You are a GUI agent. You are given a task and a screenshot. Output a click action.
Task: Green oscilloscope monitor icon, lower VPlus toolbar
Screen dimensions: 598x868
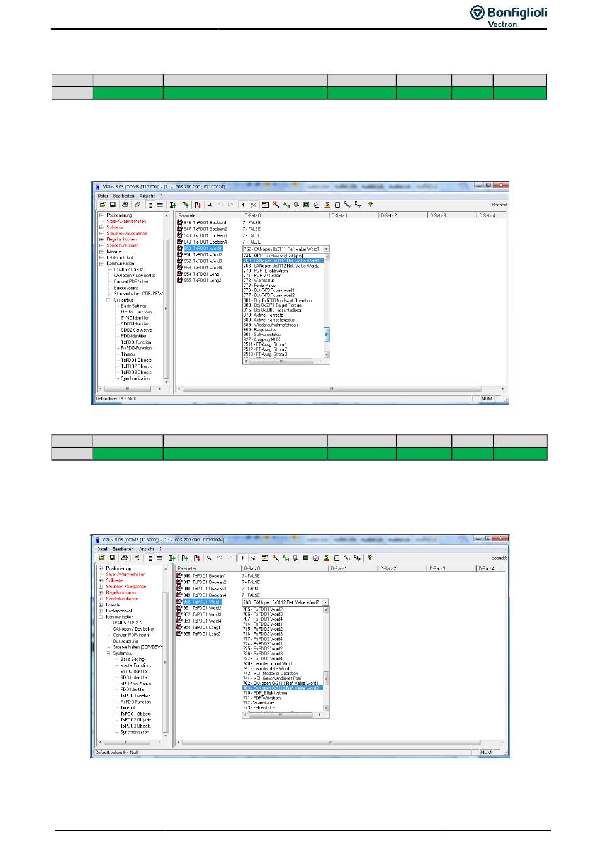305,558
